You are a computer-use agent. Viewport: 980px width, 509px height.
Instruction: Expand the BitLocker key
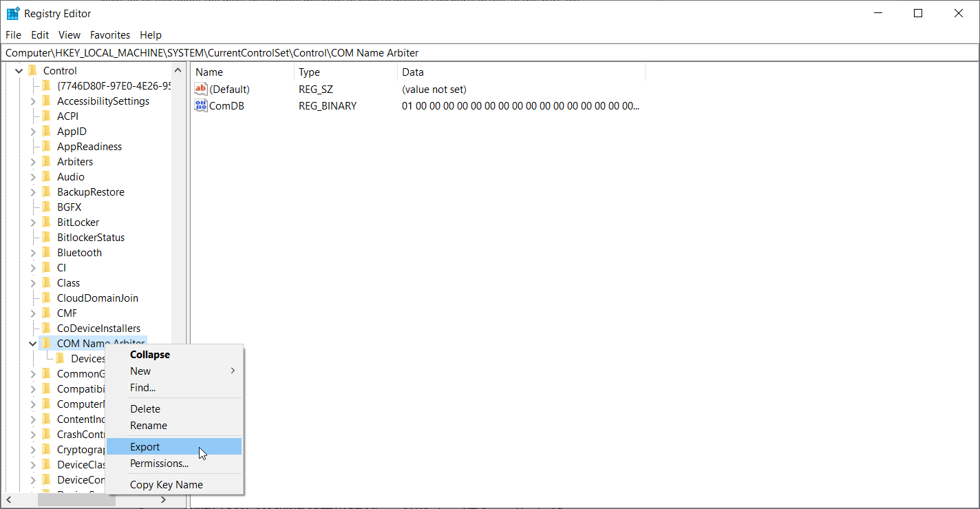33,222
